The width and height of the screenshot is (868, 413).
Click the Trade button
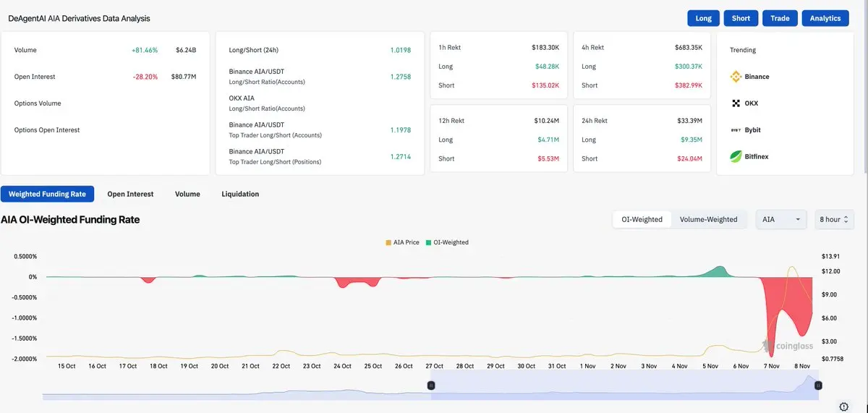pyautogui.click(x=780, y=18)
